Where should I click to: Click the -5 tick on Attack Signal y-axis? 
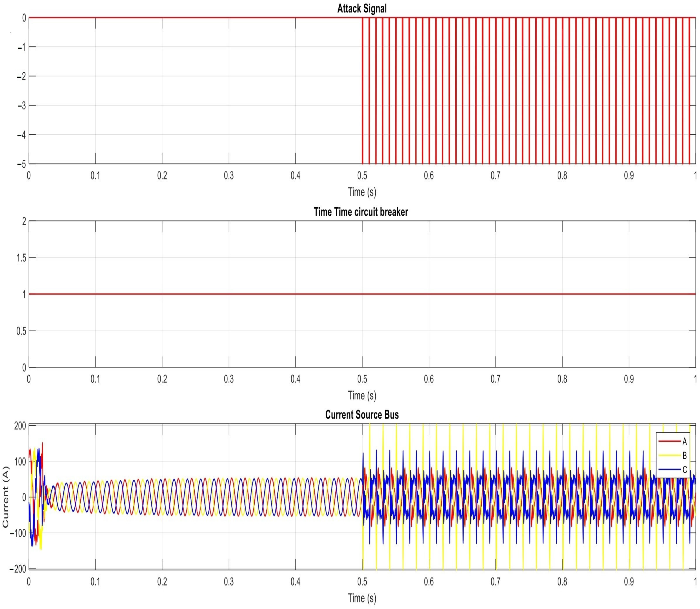tap(21, 164)
